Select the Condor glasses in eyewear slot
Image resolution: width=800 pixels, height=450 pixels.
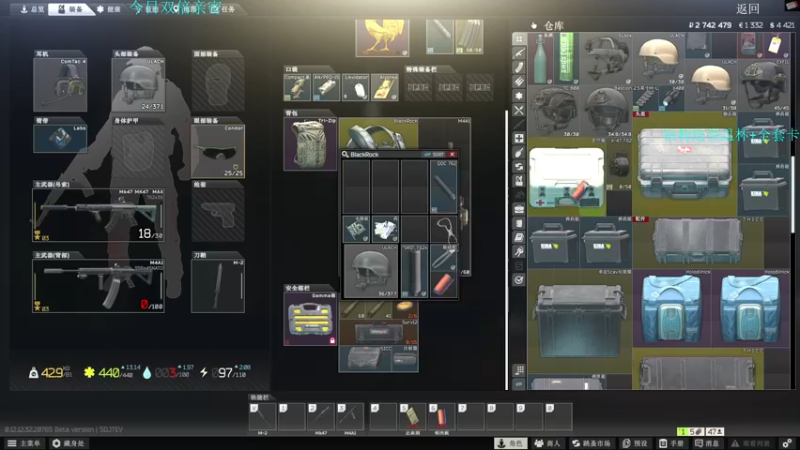(217, 152)
